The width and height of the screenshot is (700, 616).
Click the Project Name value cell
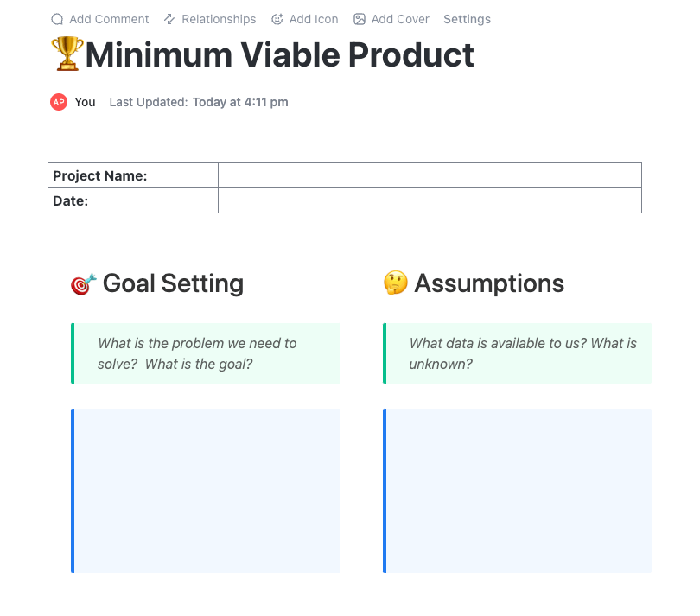tap(430, 175)
